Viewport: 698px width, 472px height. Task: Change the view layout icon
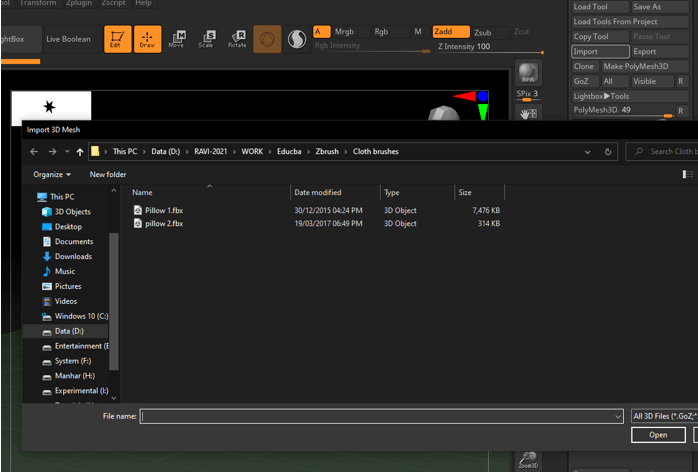[687, 174]
